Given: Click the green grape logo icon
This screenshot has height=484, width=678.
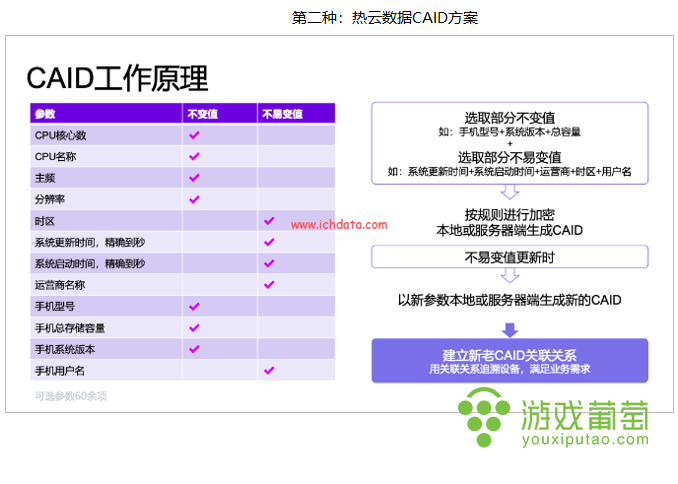Looking at the screenshot, I should click(x=484, y=417).
